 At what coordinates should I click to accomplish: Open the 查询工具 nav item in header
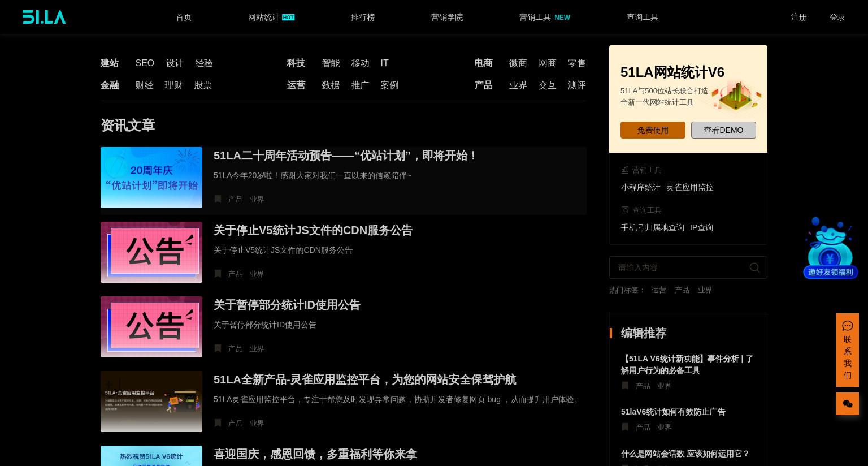tap(643, 17)
